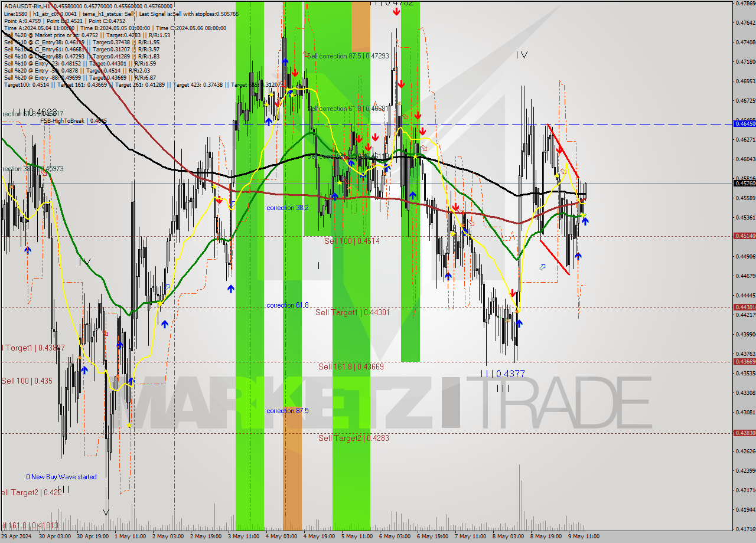Click the 'I I I 0.4377' wave label
This screenshot has width=756, height=543.
coord(502,374)
